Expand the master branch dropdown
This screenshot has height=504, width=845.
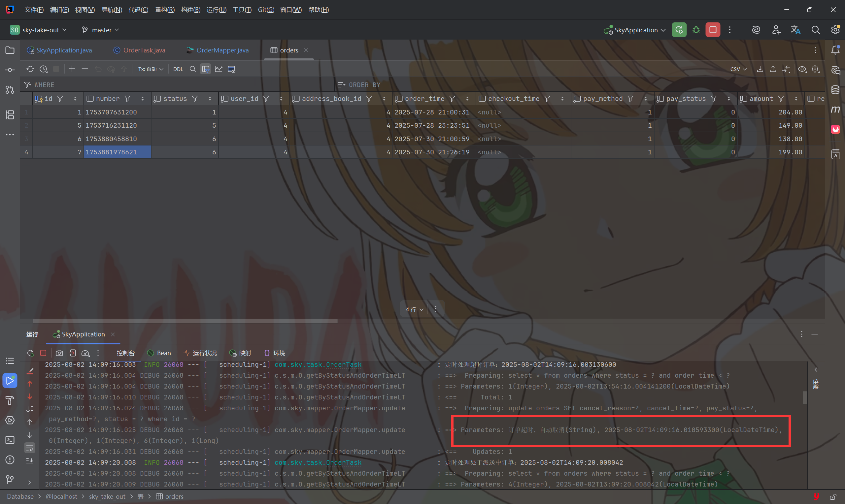click(101, 30)
